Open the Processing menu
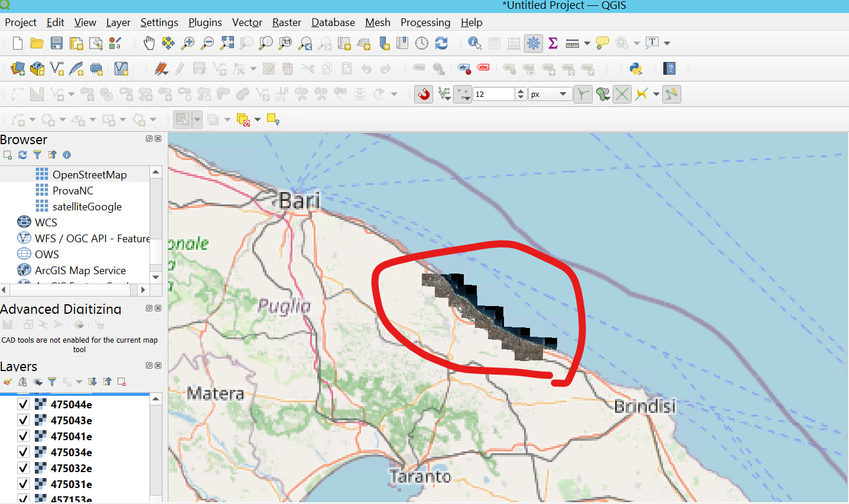This screenshot has width=849, height=504. 425,22
